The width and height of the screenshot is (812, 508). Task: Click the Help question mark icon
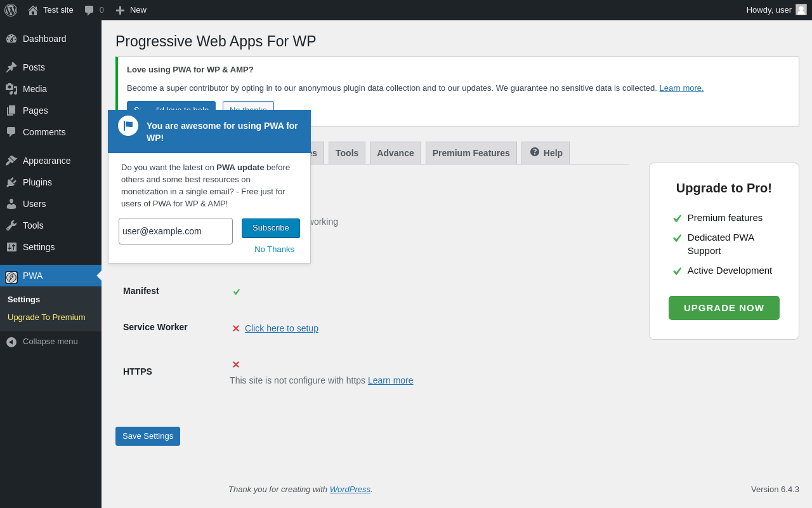point(535,152)
